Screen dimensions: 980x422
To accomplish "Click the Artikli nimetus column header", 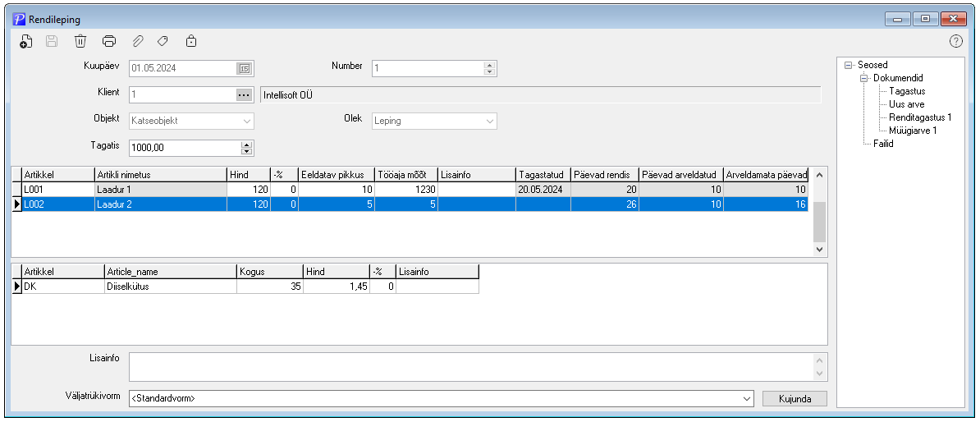I will click(160, 174).
